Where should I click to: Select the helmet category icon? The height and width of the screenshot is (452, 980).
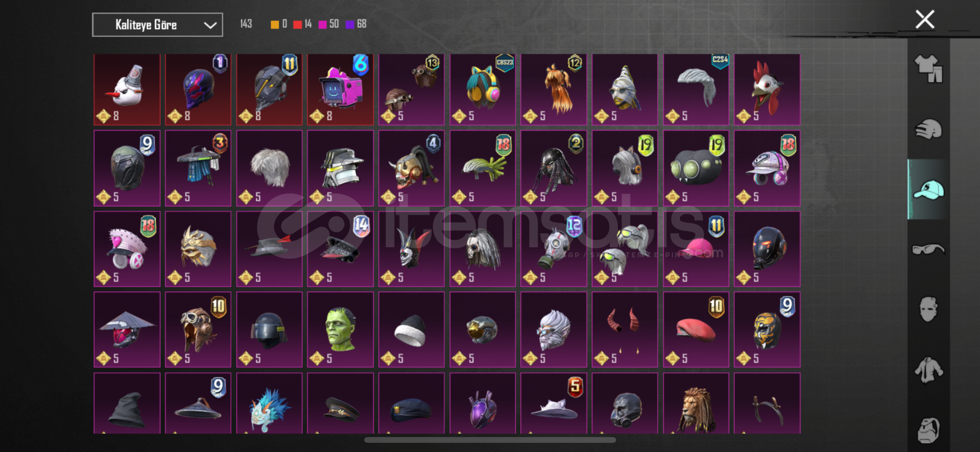coord(928,129)
